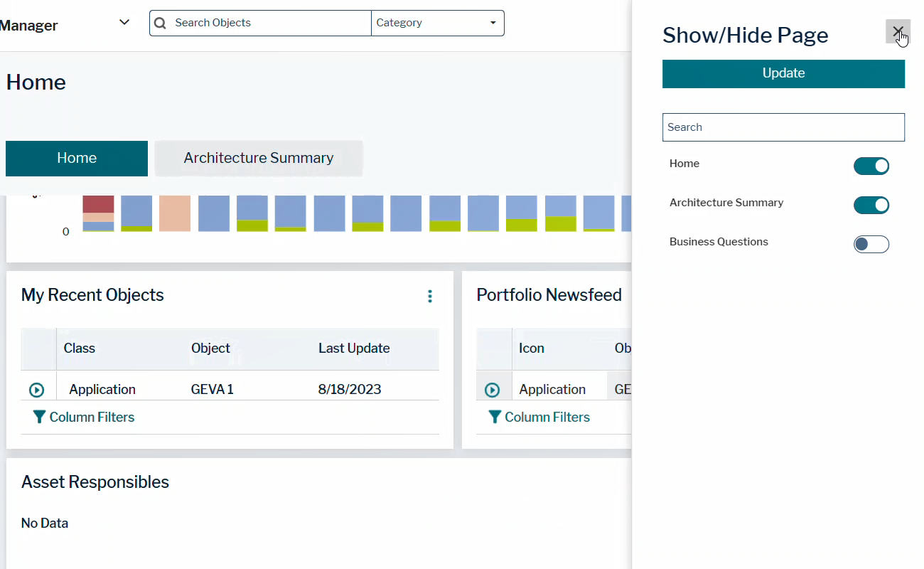Click the search magnifier icon

tap(161, 23)
